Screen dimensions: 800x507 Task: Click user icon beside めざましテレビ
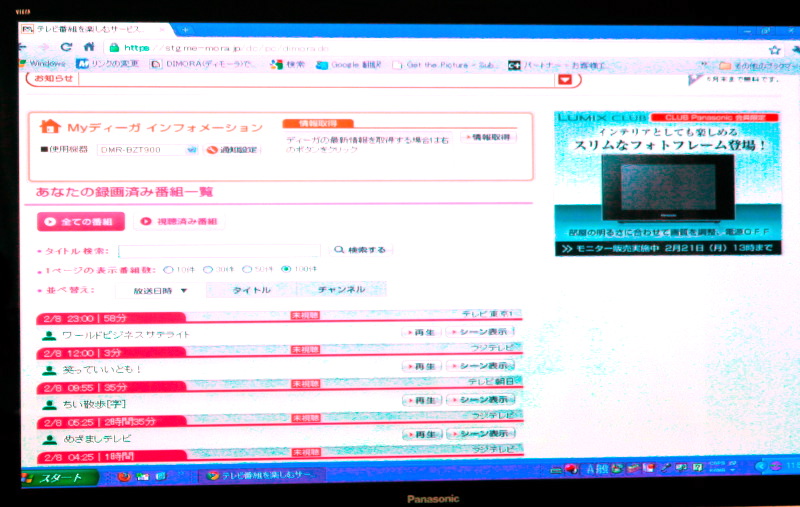pyautogui.click(x=50, y=439)
